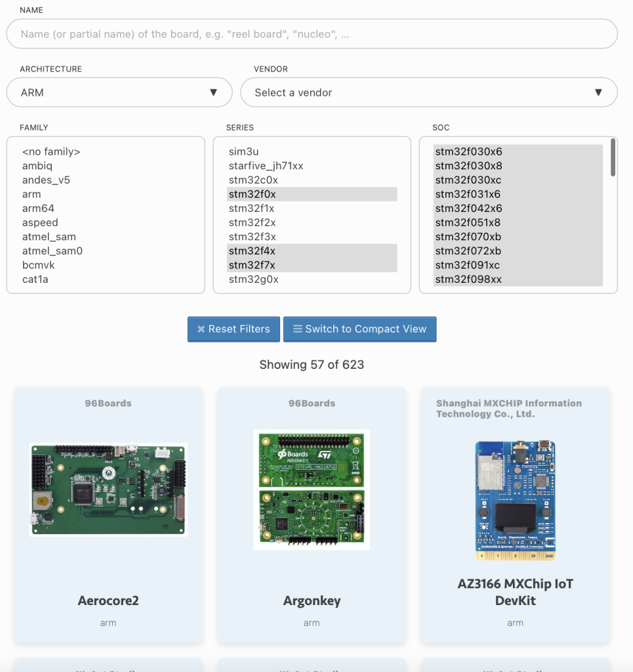Screen dimensions: 633x672
Task: Select stm32f2x in Series list
Action: pos(312,222)
